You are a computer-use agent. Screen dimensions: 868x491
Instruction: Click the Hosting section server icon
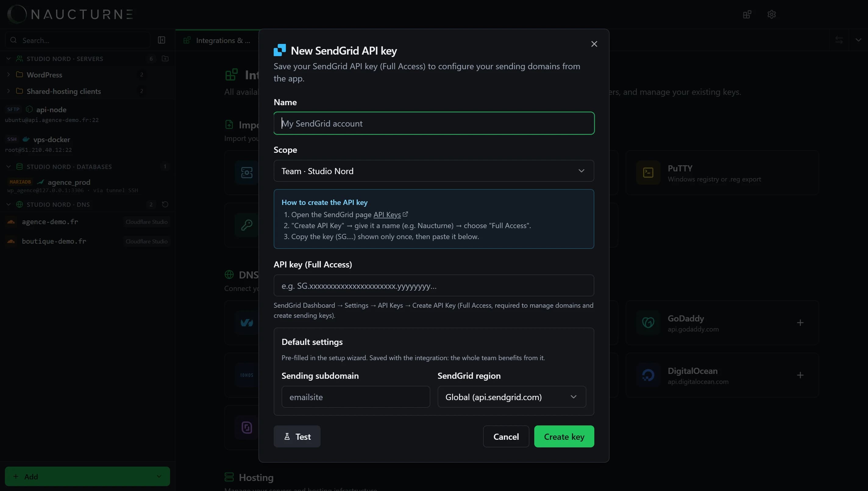[x=229, y=477]
